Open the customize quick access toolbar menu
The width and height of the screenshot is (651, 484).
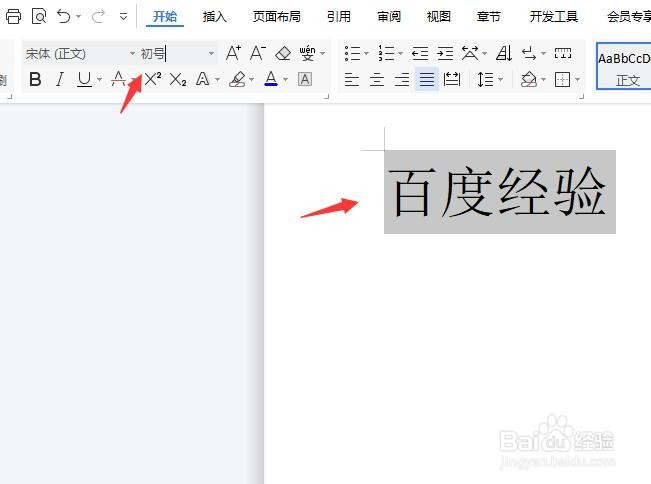point(123,17)
